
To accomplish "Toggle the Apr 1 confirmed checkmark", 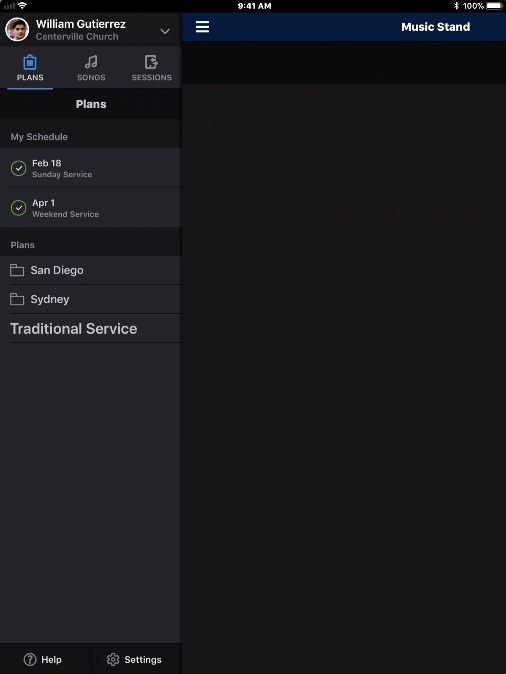I will [x=18, y=208].
